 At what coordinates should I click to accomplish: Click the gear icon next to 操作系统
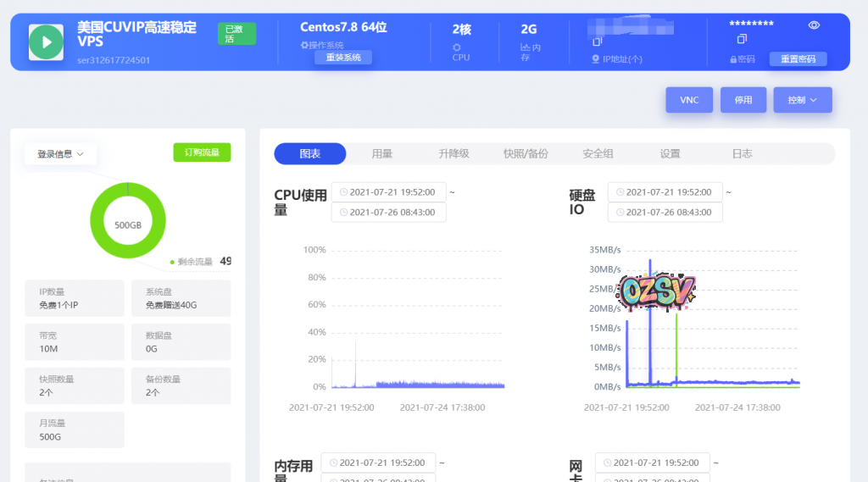coord(304,45)
